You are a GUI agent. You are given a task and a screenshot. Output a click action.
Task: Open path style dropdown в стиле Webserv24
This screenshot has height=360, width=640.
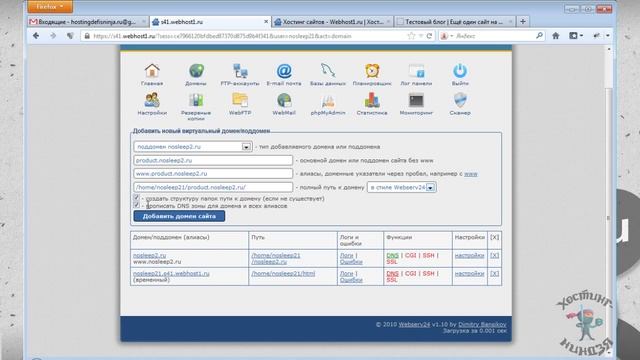402,187
